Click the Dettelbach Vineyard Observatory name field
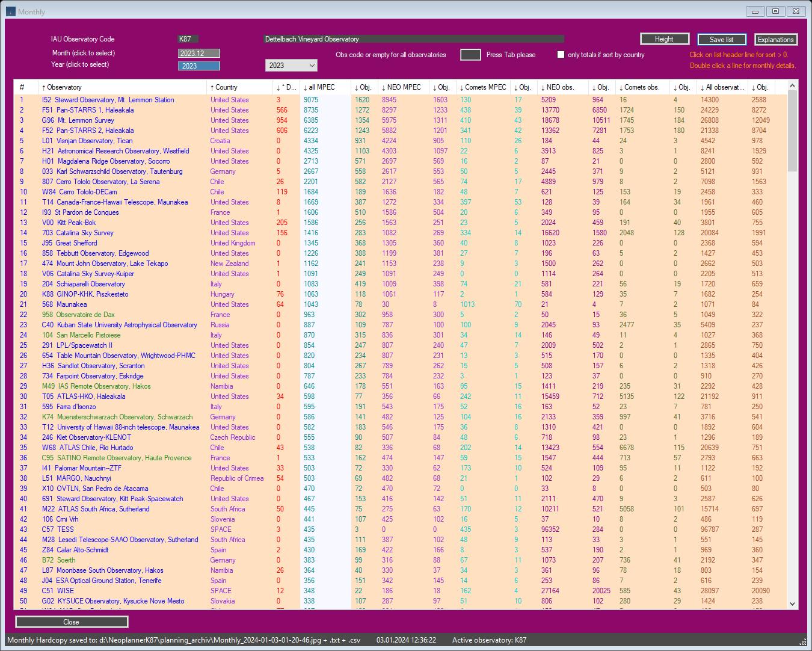812x651 pixels. point(414,39)
